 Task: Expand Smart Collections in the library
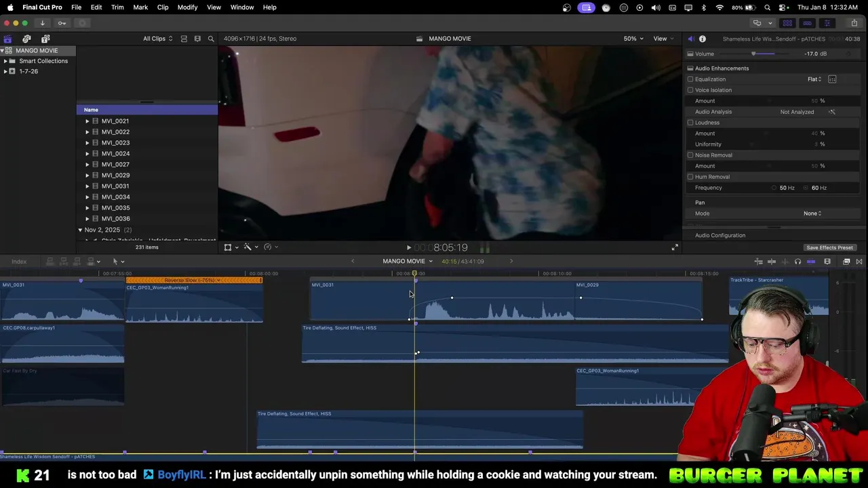click(5, 61)
